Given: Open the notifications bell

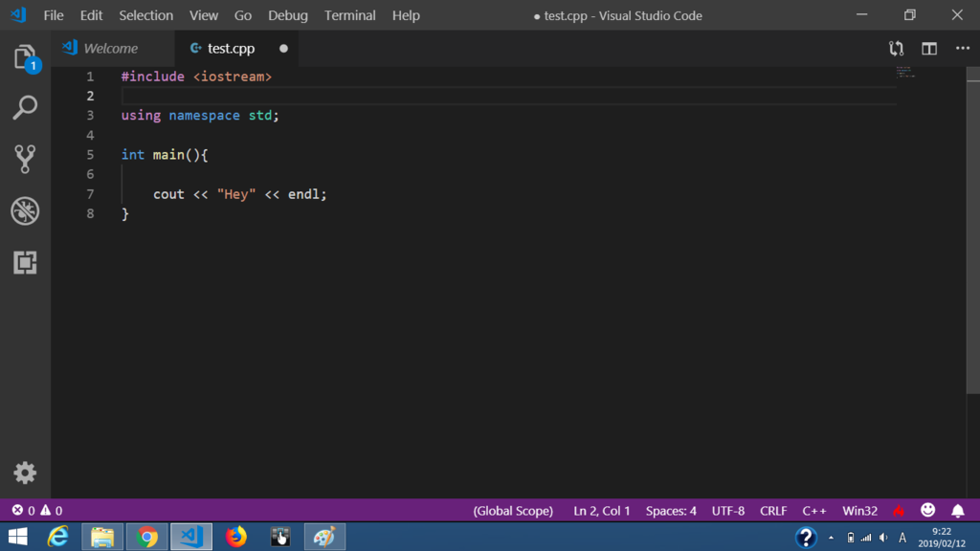Looking at the screenshot, I should click(x=957, y=511).
